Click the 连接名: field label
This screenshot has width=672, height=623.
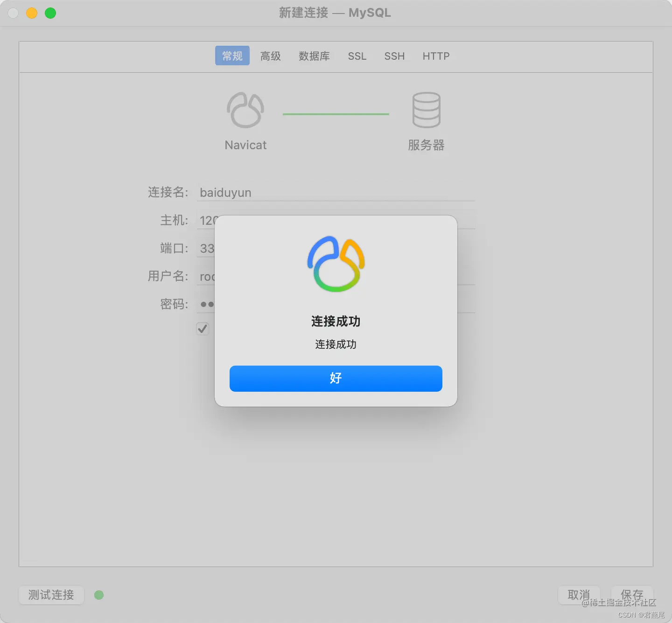pyautogui.click(x=168, y=192)
